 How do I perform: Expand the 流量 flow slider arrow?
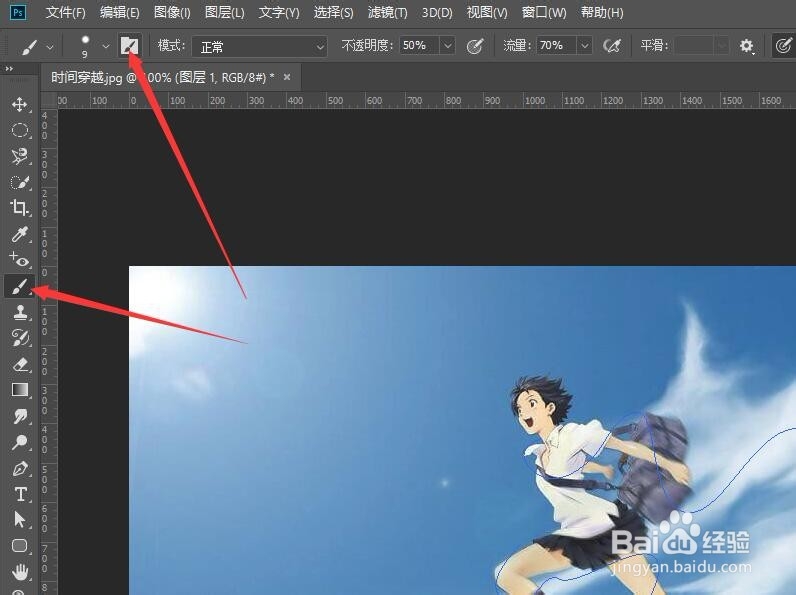[584, 46]
